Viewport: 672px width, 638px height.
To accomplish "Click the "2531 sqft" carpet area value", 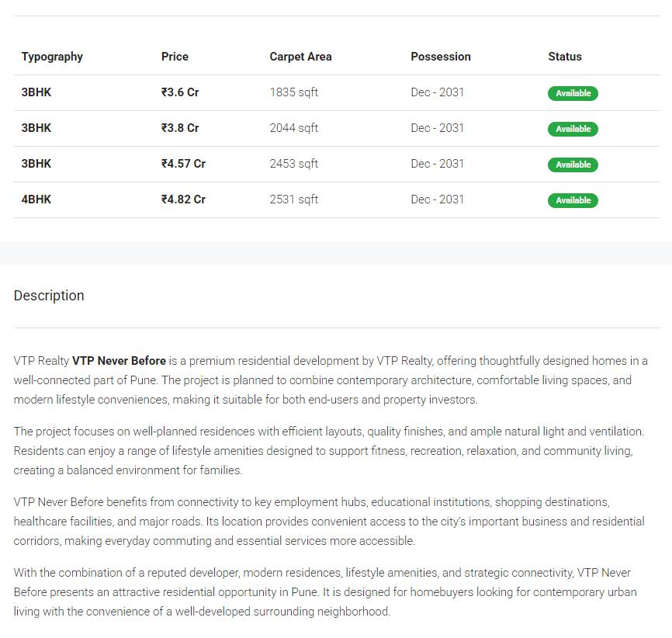I will pyautogui.click(x=294, y=199).
